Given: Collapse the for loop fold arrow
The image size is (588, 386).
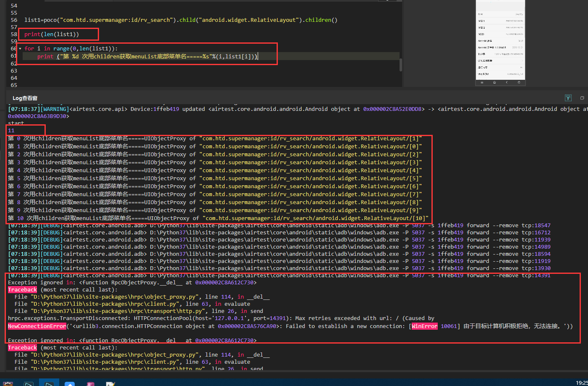Looking at the screenshot, I should [20, 49].
